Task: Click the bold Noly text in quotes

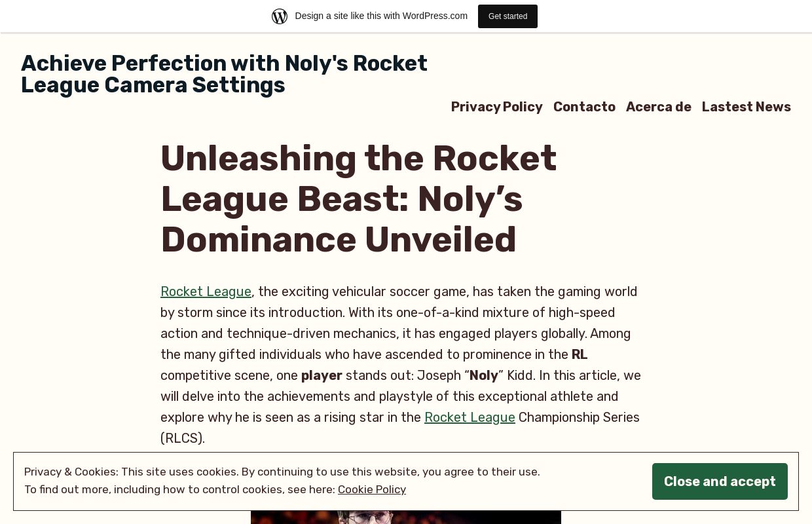Action: pos(483,375)
